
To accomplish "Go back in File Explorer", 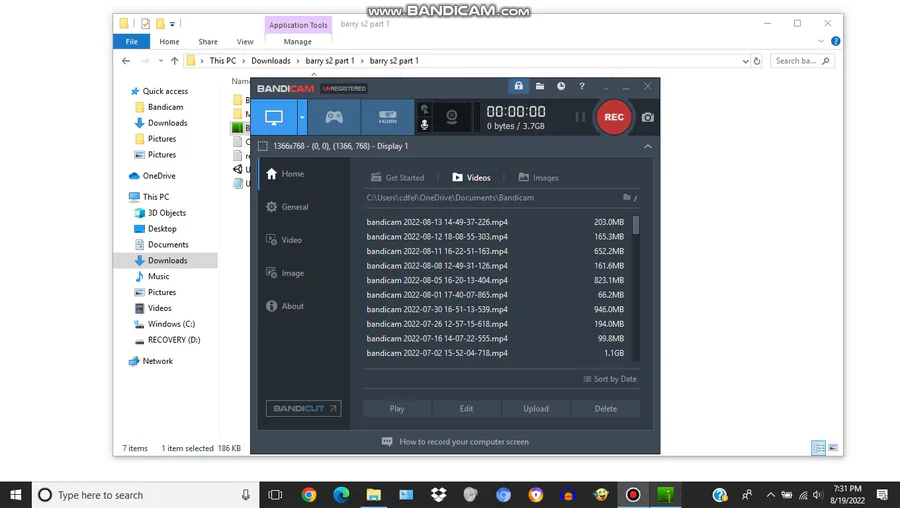I will 126,61.
